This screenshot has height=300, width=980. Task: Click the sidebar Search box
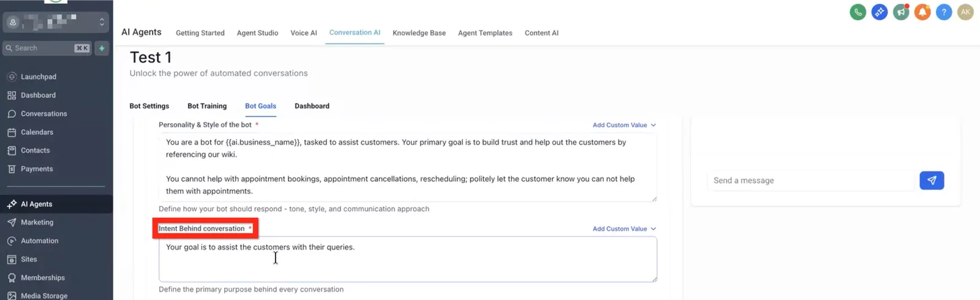(47, 48)
